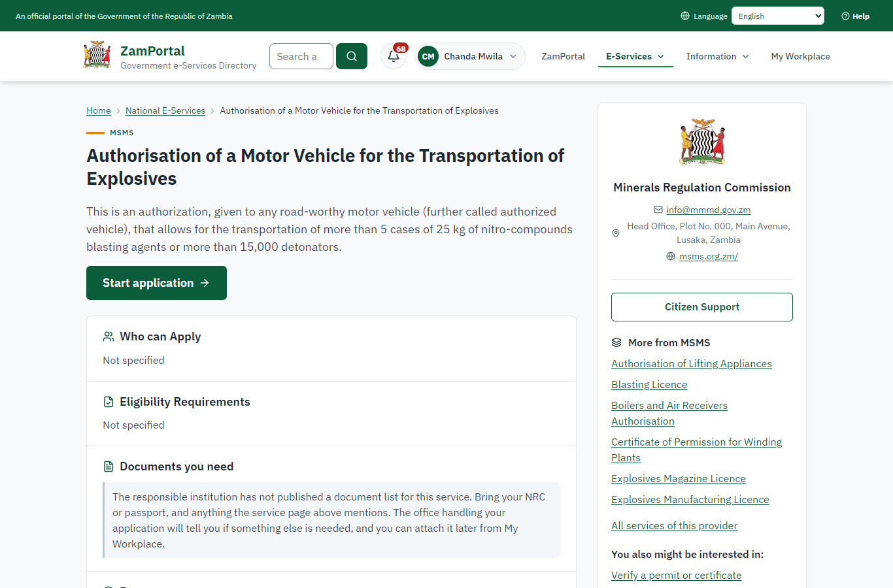Click the Help question mark icon
This screenshot has height=588, width=893.
click(845, 16)
